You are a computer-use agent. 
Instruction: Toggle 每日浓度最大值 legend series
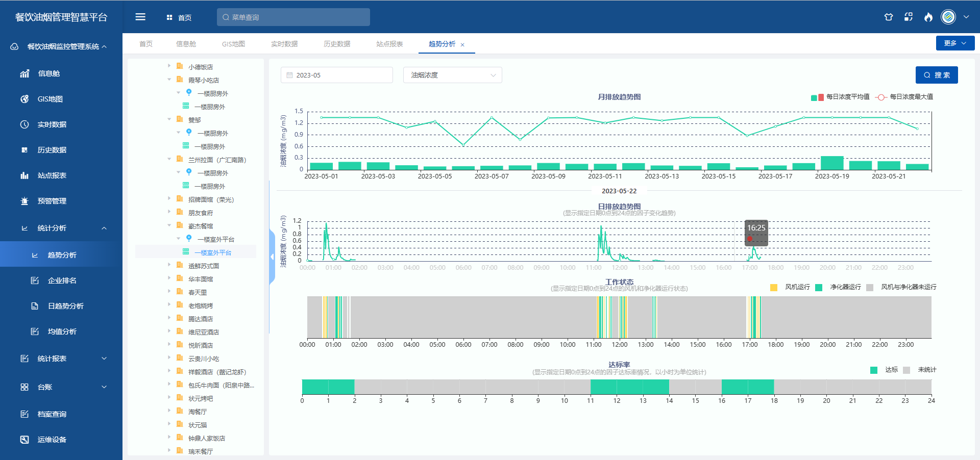904,97
